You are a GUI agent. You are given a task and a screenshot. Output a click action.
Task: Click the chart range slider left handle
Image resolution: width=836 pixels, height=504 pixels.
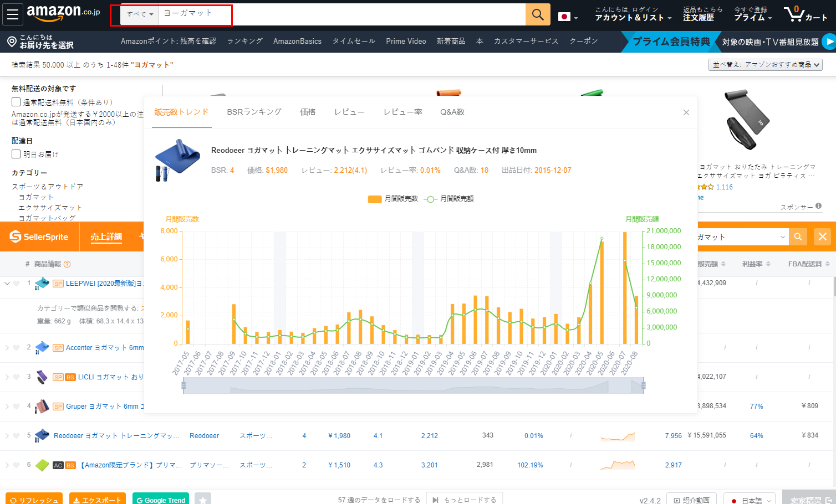[183, 385]
